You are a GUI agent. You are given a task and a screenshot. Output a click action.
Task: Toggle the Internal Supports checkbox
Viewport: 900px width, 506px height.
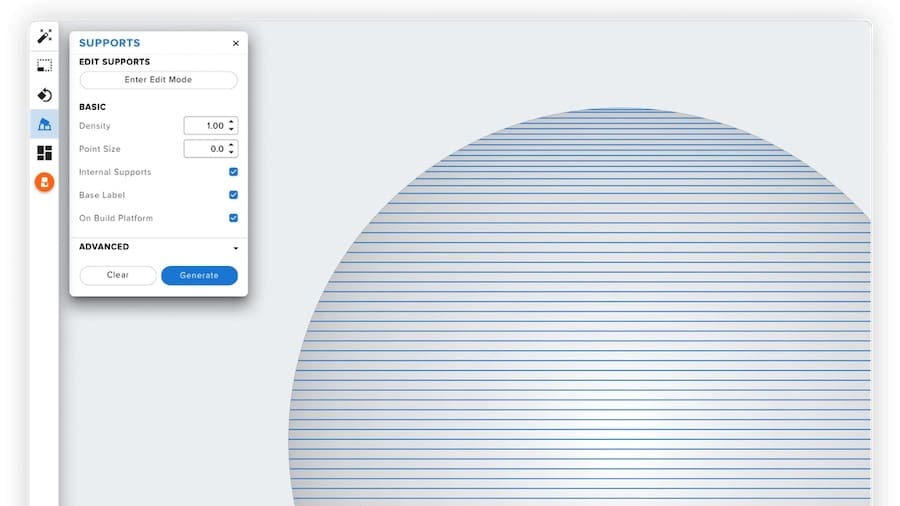[234, 172]
